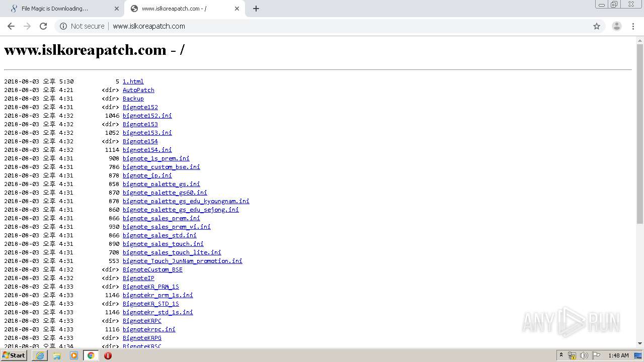Image resolution: width=644 pixels, height=362 pixels.
Task: Bookmark this page with the star icon
Action: pyautogui.click(x=597, y=26)
